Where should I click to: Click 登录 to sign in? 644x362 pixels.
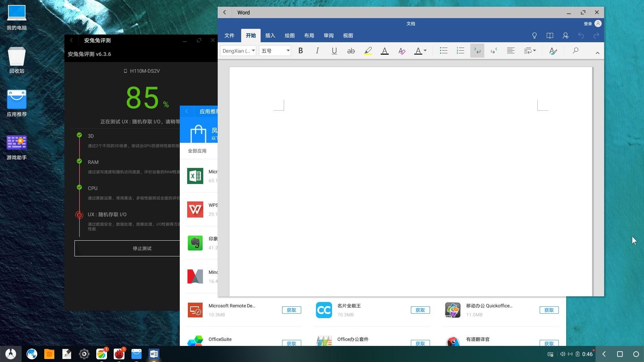click(588, 24)
